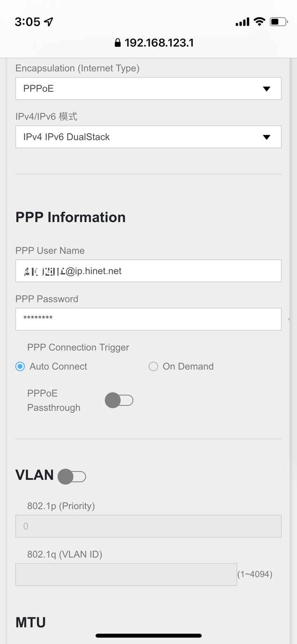Tap the lock icon beside the address

click(118, 43)
